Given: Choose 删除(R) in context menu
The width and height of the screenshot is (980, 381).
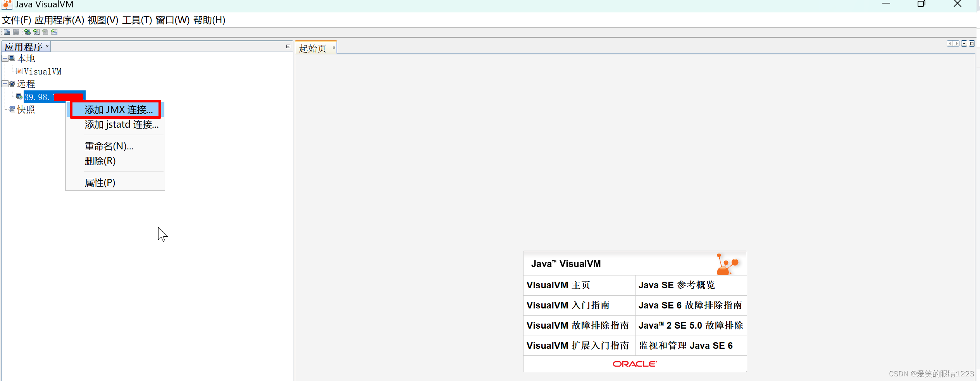Looking at the screenshot, I should pyautogui.click(x=115, y=161).
